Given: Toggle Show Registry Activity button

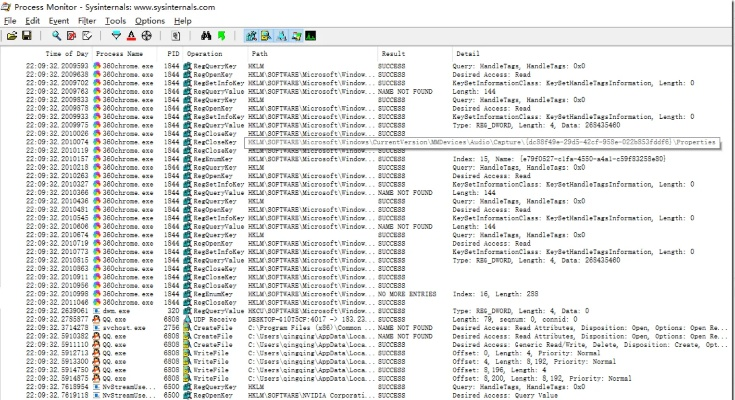Looking at the screenshot, I should [252, 35].
